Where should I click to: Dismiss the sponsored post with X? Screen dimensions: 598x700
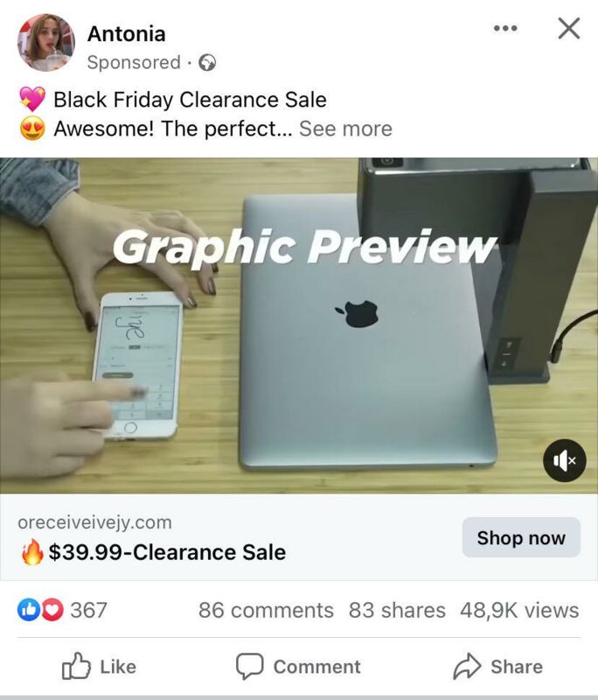569,29
